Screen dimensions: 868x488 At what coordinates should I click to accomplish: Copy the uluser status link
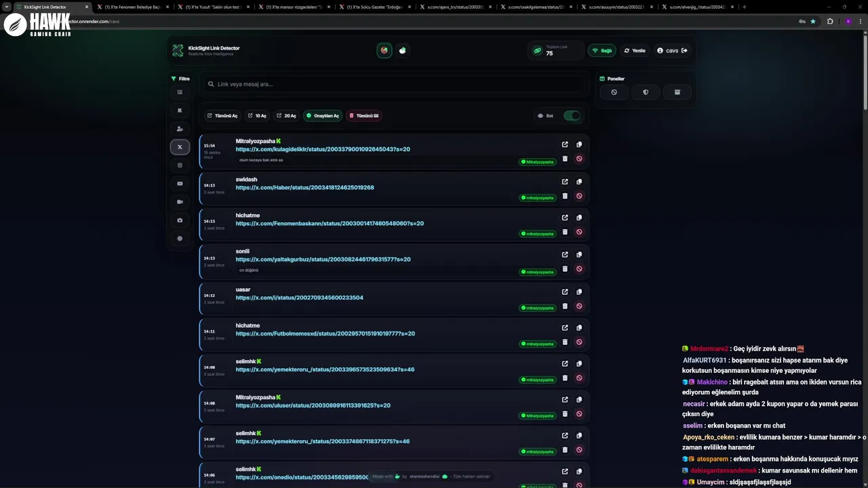click(579, 399)
